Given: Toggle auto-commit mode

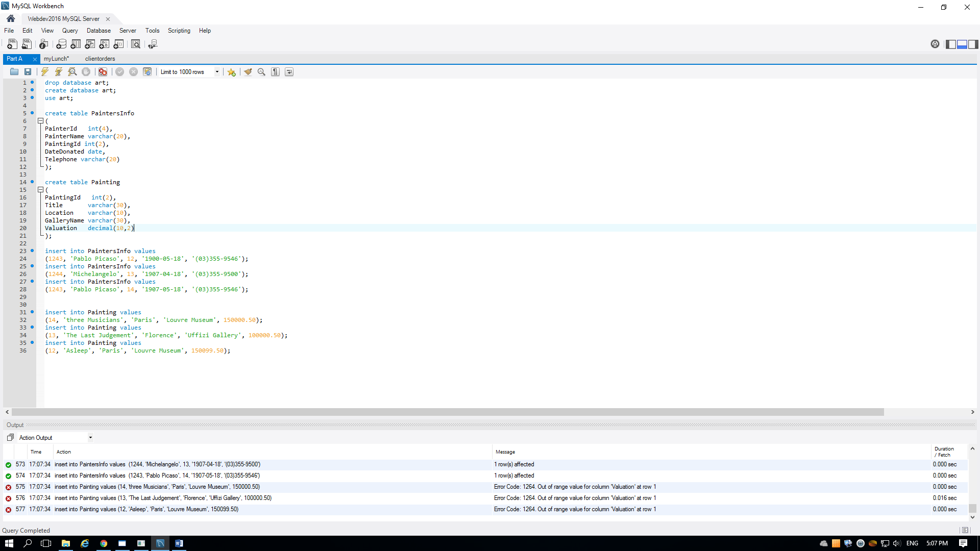Looking at the screenshot, I should click(x=147, y=72).
